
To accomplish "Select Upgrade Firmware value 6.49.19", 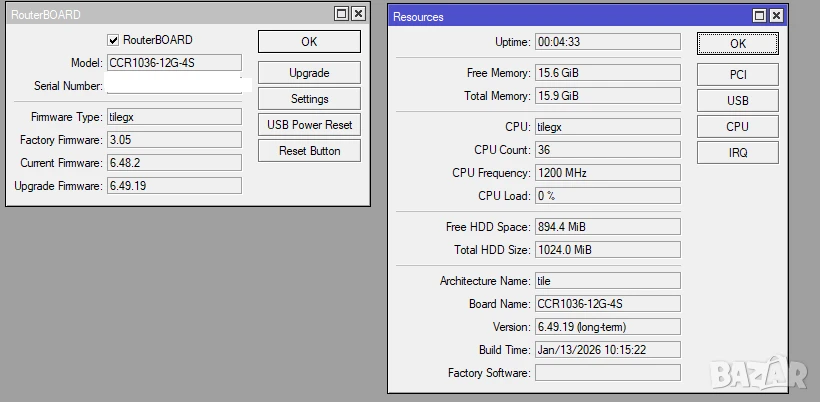I will pos(174,186).
